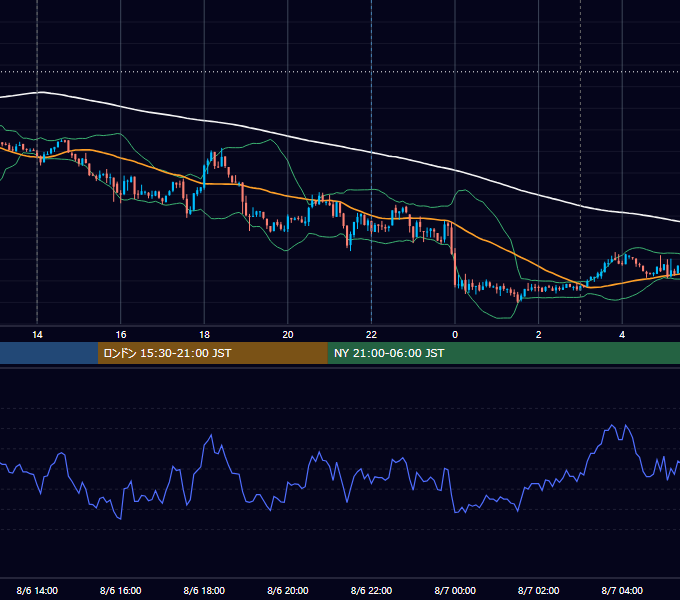The image size is (680, 600).
Task: Select the NY 21:00-06:00 JST session bar
Action: coord(503,353)
